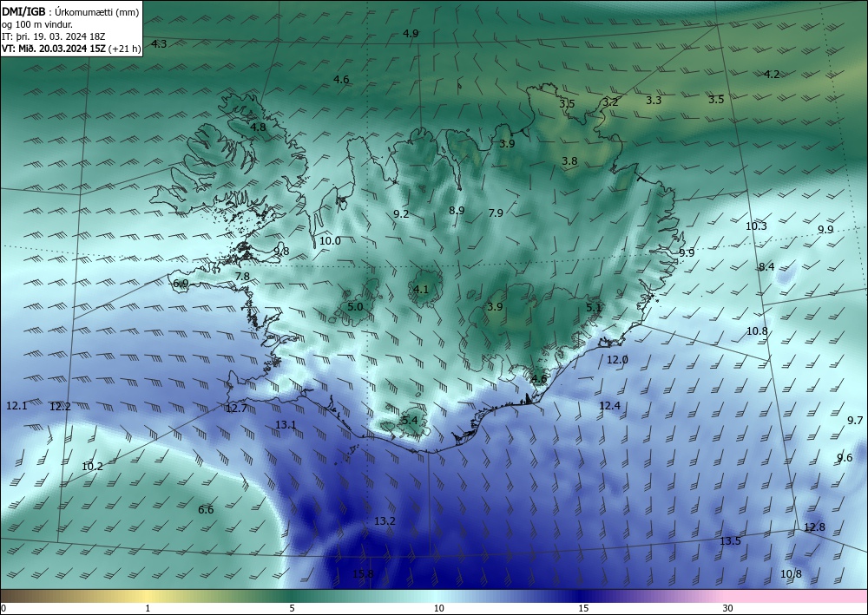Click the 6.9 value on the map

point(181,283)
